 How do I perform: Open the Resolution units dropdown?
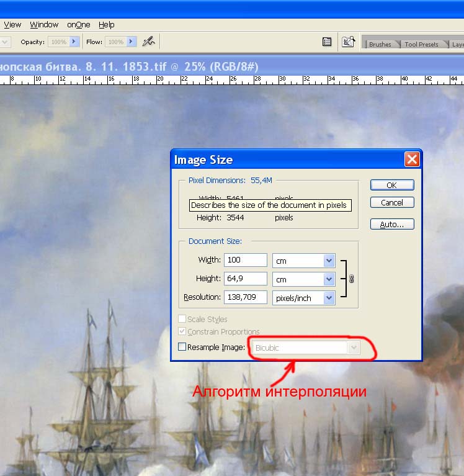pos(329,298)
